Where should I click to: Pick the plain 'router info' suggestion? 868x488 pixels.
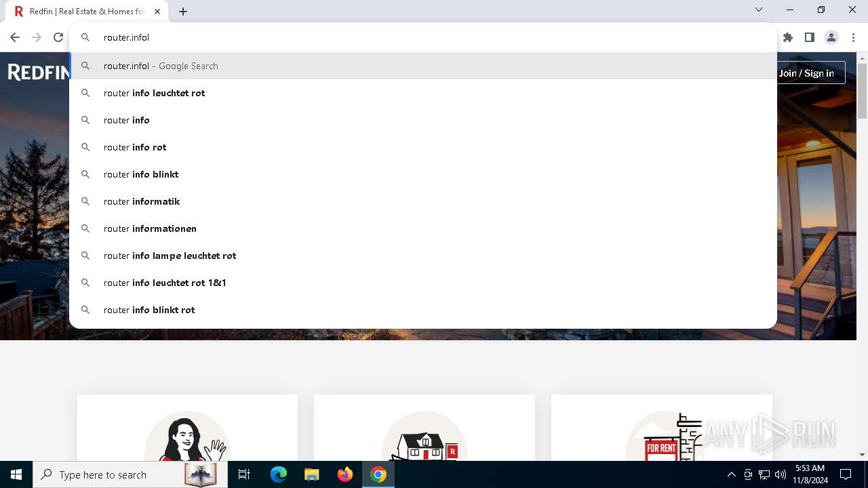coord(423,120)
